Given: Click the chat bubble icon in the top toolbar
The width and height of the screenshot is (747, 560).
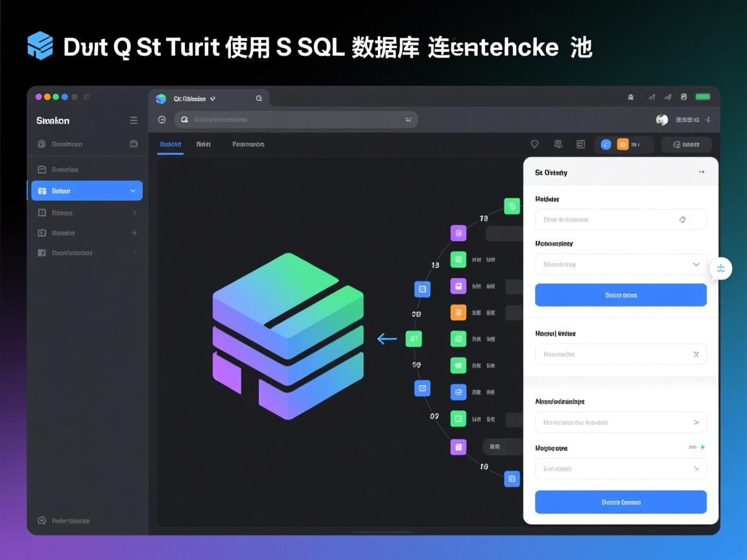Looking at the screenshot, I should pos(580,144).
